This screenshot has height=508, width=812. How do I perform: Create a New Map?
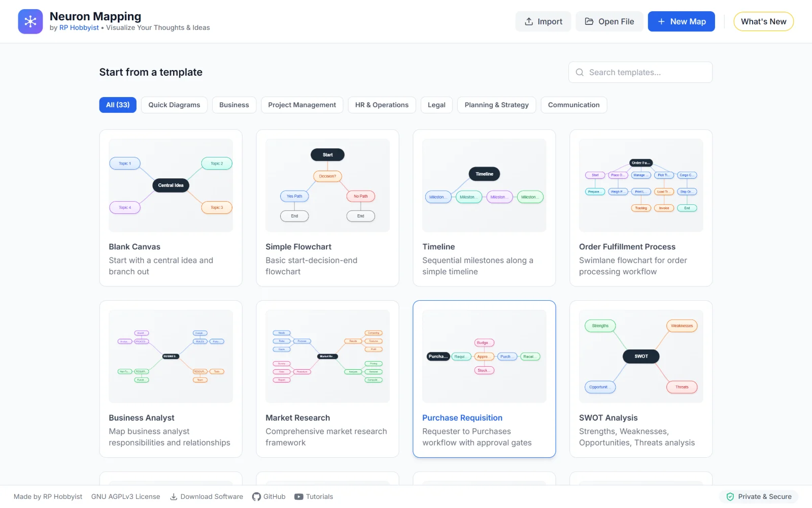point(682,21)
